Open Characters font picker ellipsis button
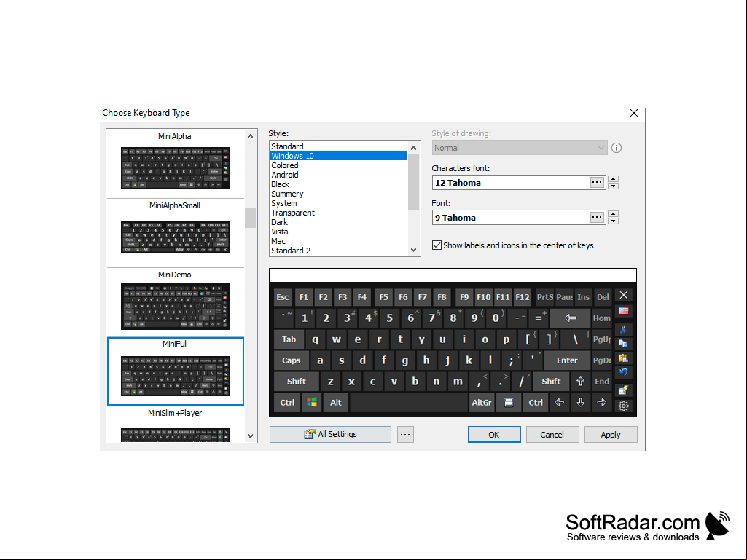Viewport: 747px width, 560px height. pyautogui.click(x=597, y=182)
